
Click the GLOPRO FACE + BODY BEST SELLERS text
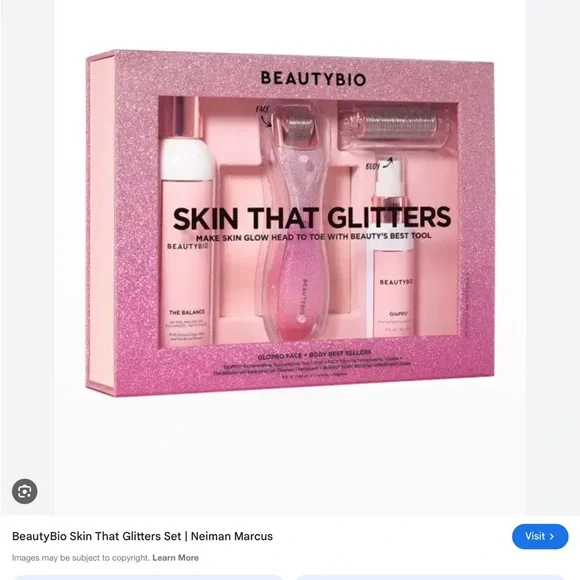click(x=314, y=354)
